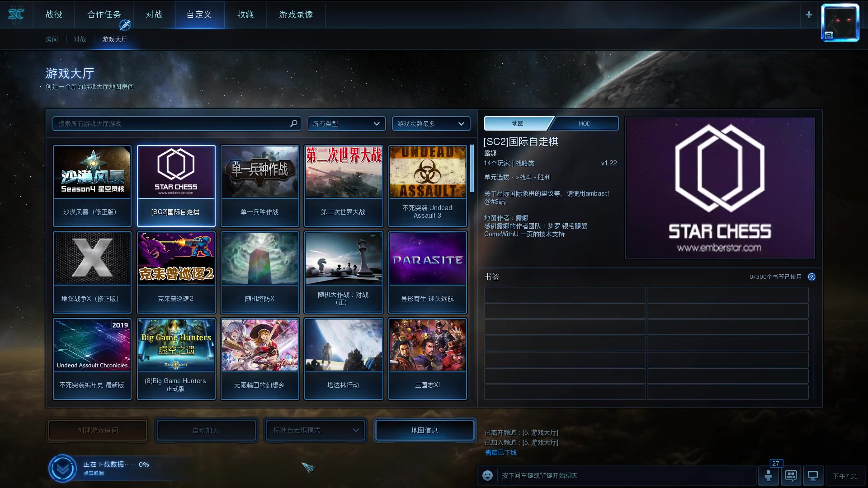Click the first empty bookmark slot

(x=565, y=295)
